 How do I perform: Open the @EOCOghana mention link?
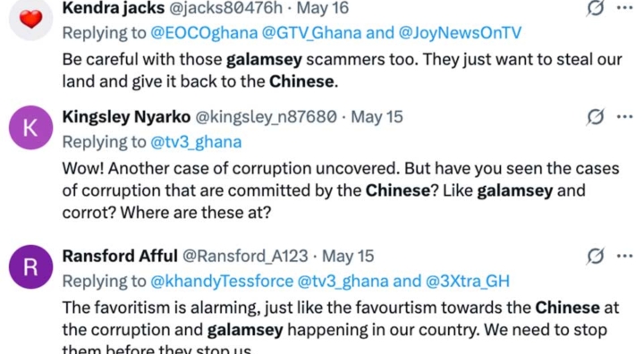pyautogui.click(x=204, y=33)
